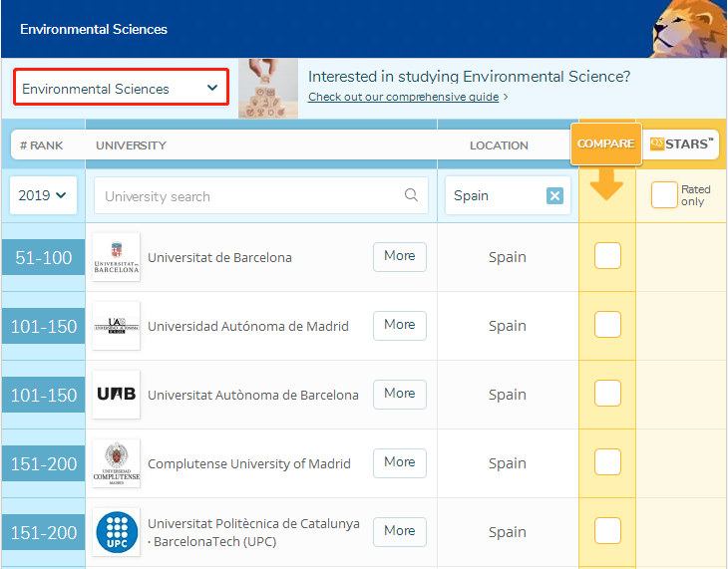The image size is (728, 569).
Task: Click the Spain location cell for Universitat de Barcelona
Action: [x=507, y=257]
